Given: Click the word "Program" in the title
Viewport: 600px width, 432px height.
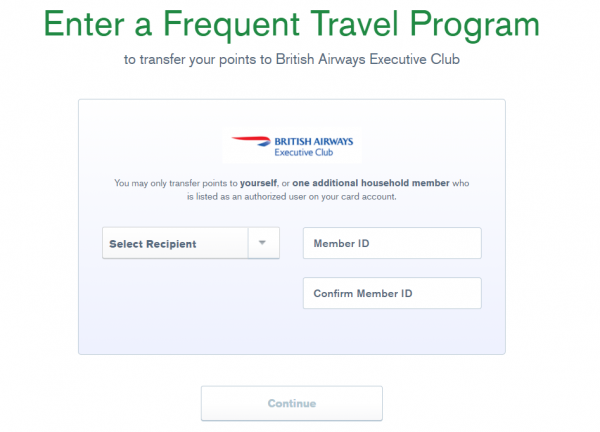Looking at the screenshot, I should 468,24.
